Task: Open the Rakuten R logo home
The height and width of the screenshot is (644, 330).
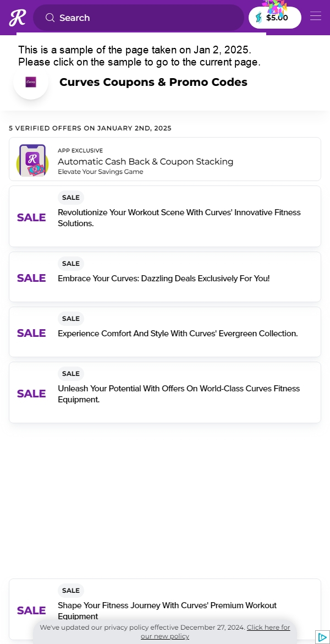Action: 18,18
